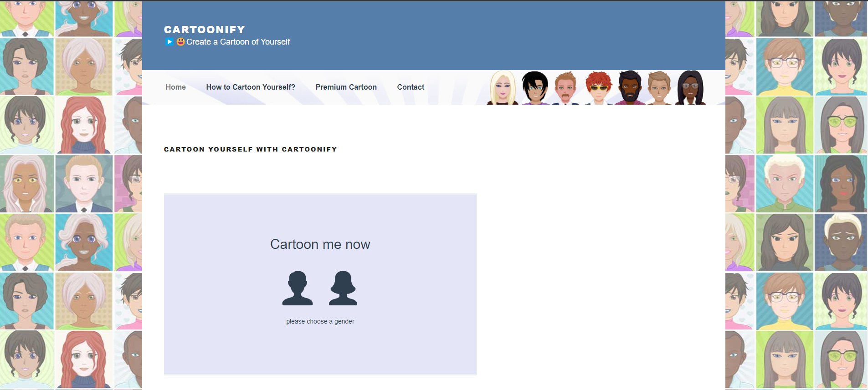Screen dimensions: 868x390
Task: Click the black spiky hair avatar in header
Action: click(x=535, y=87)
